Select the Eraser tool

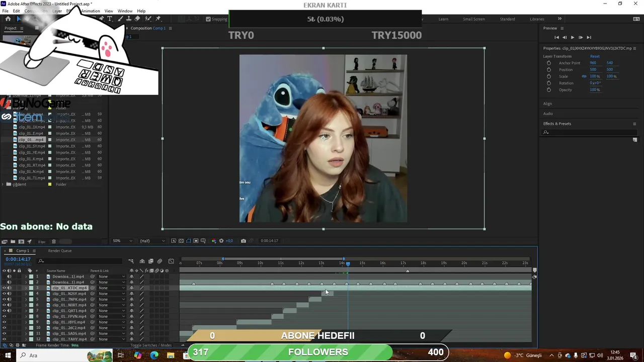coord(137,19)
